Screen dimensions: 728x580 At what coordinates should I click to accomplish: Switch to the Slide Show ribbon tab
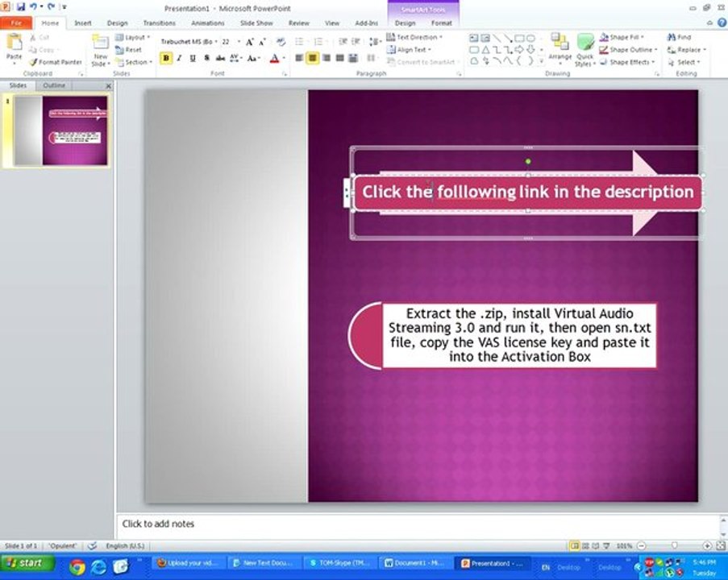256,23
